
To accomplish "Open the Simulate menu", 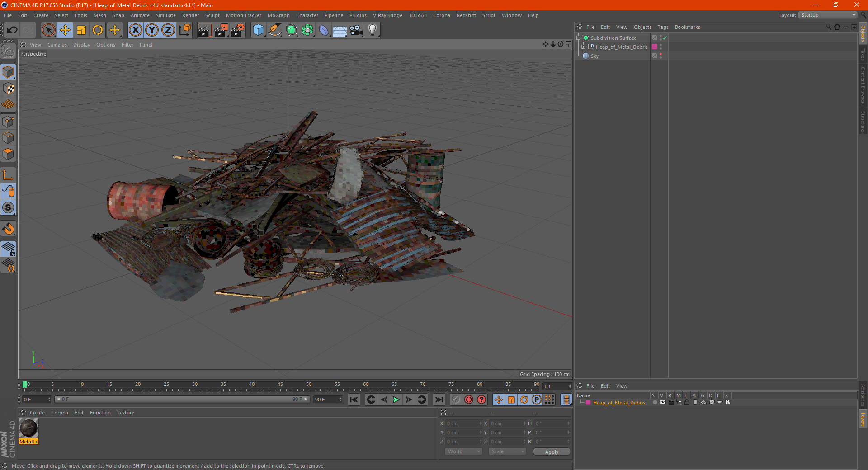I will (x=166, y=15).
